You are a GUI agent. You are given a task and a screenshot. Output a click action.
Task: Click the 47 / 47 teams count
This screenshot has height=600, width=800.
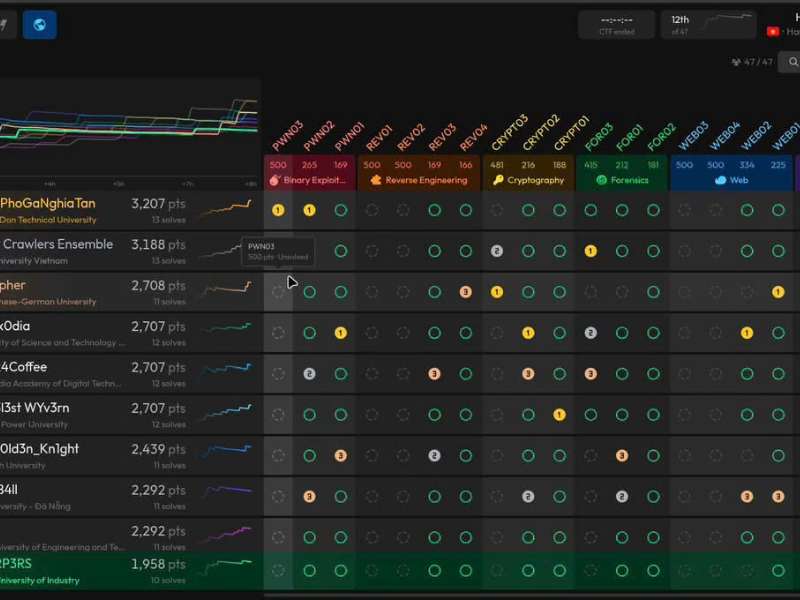point(758,62)
